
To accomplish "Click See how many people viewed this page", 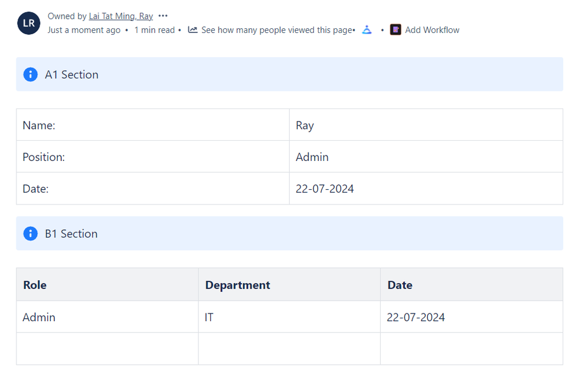I will pyautogui.click(x=276, y=29).
